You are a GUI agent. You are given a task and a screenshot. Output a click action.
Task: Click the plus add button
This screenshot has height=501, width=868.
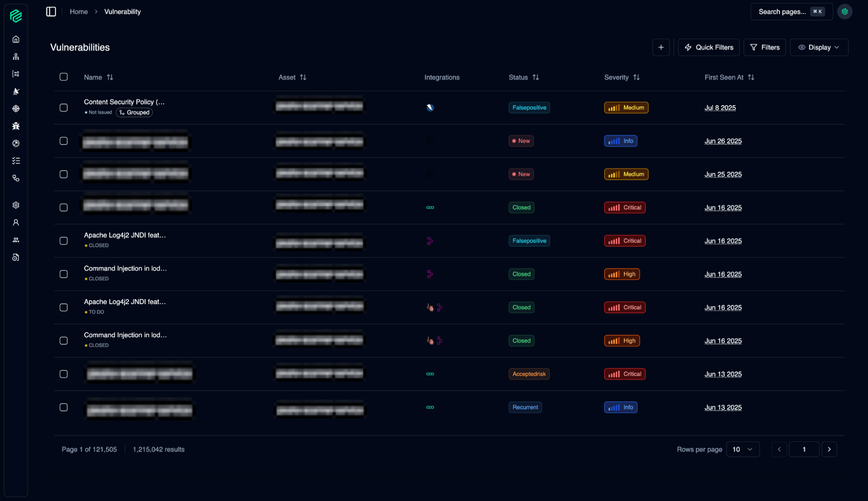coord(661,47)
